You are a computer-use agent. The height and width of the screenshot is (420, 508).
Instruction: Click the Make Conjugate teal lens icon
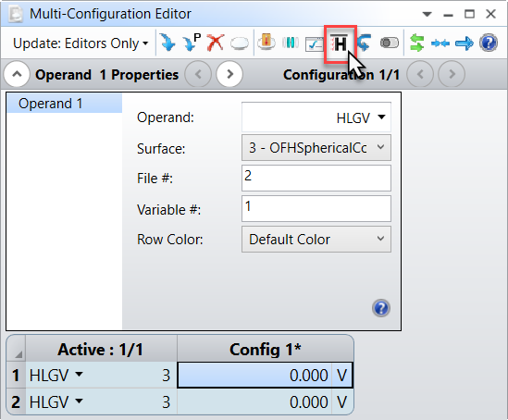[291, 43]
